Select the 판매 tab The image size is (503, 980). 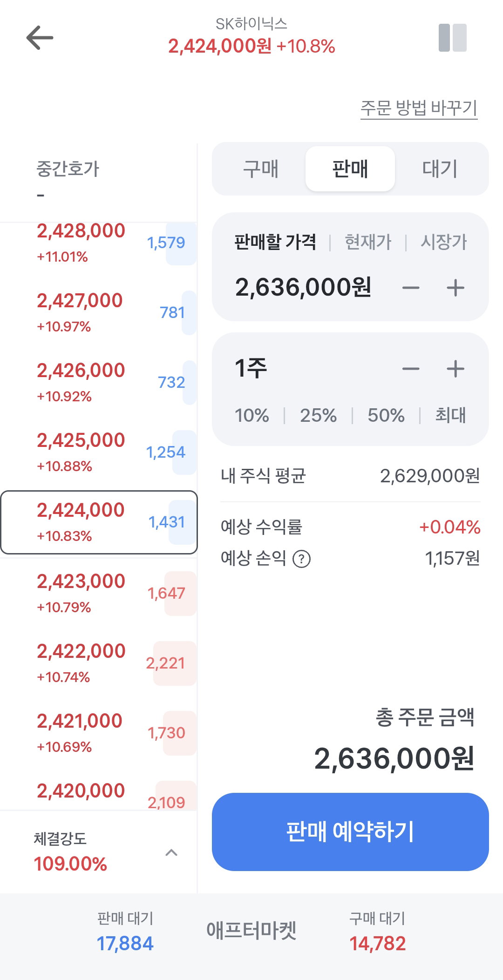(x=350, y=169)
